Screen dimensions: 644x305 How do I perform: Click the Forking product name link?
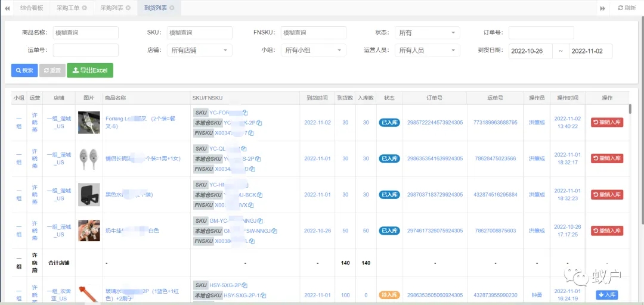pos(142,122)
